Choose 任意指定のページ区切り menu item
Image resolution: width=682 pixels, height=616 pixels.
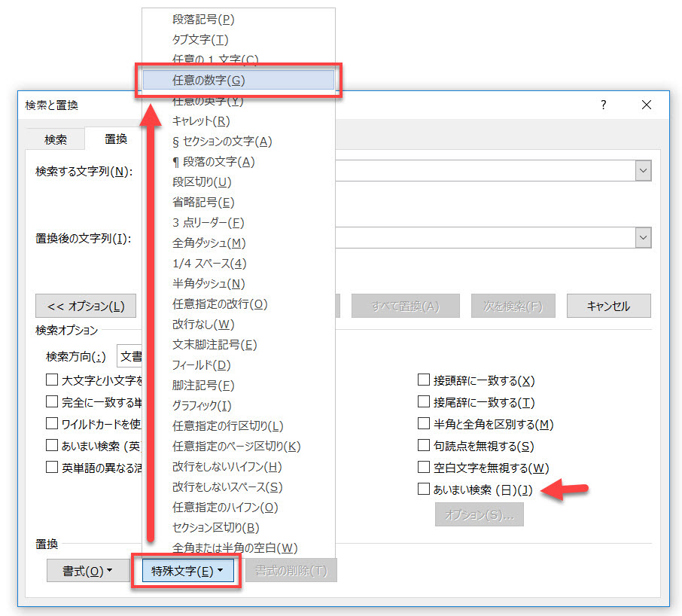236,447
